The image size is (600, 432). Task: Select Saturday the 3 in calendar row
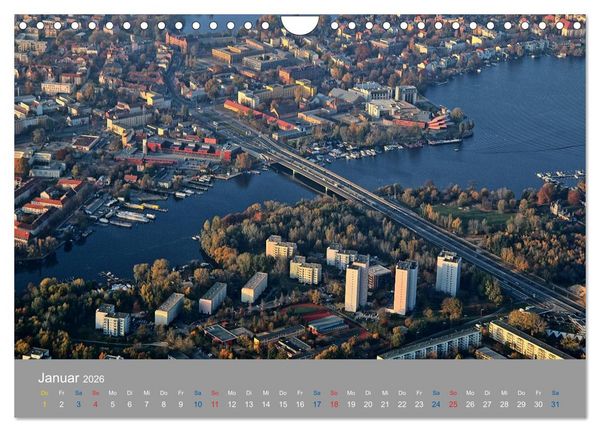pyautogui.click(x=78, y=404)
